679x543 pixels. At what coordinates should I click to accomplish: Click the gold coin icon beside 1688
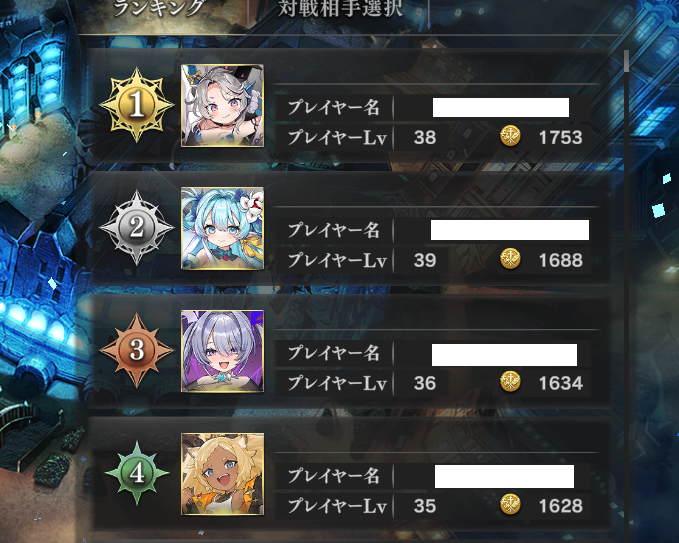pos(510,259)
